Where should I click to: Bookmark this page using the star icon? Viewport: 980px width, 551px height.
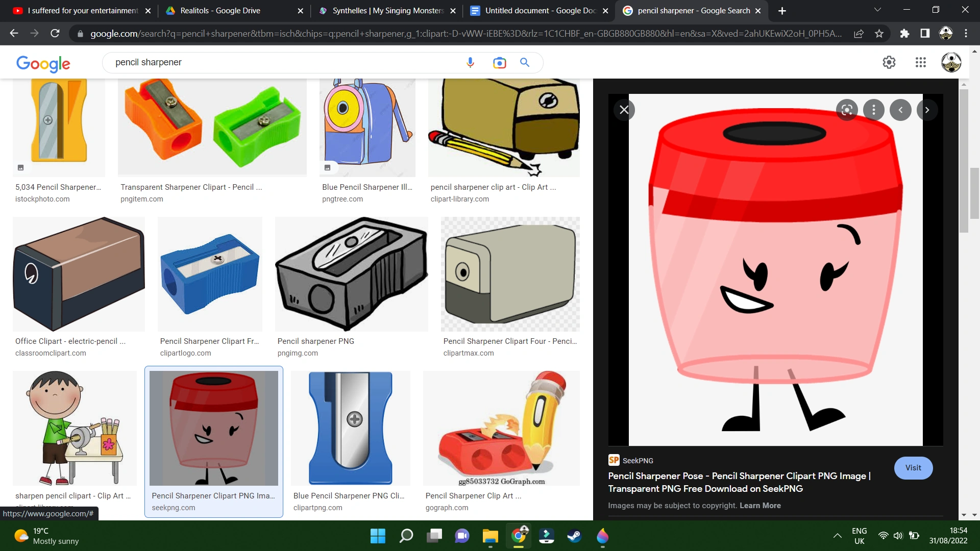[879, 33]
